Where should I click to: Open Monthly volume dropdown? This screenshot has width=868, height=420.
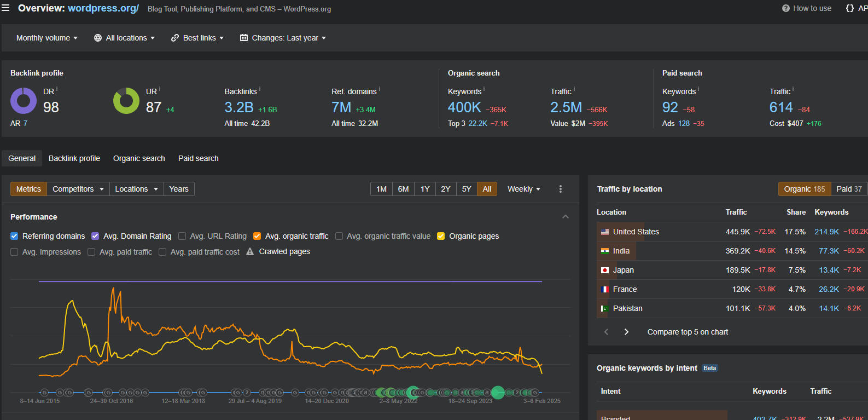pos(47,38)
